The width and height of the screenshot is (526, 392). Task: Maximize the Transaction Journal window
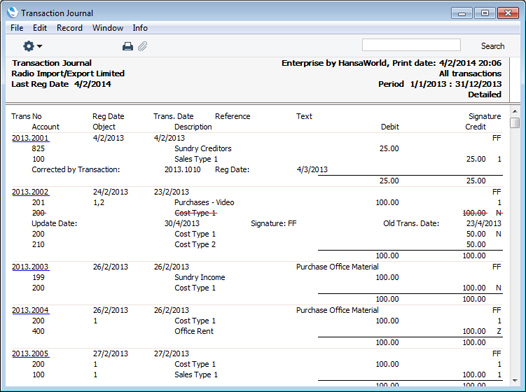coord(484,13)
